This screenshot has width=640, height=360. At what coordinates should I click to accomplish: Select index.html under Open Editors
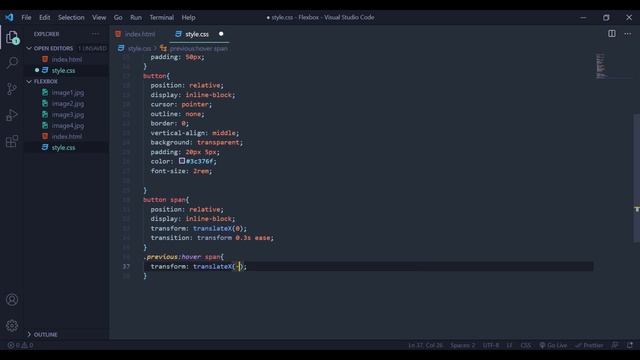click(67, 60)
